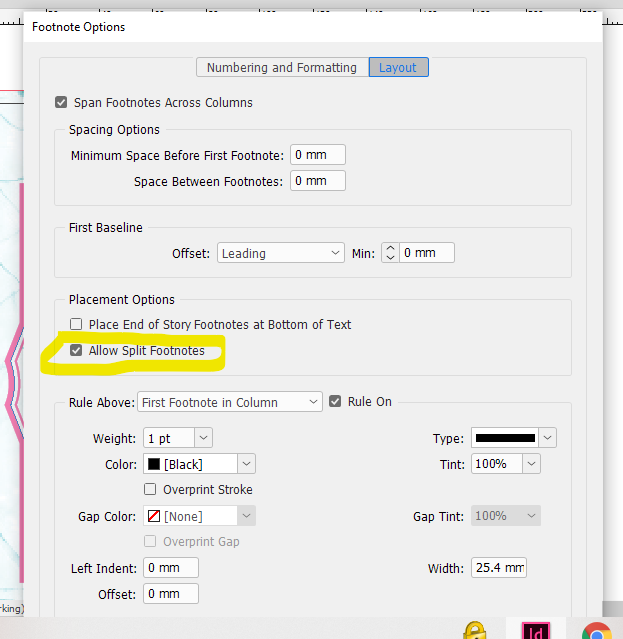Switch to Numbering and Formatting tab
Viewport: 623px width, 639px height.
tap(282, 67)
